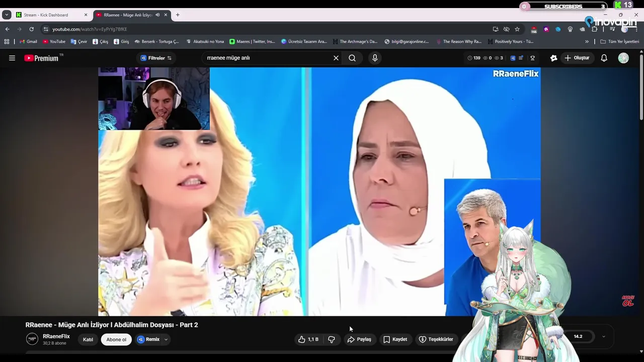This screenshot has width=644, height=362.
Task: Open the lightbulb extension icon
Action: click(570, 29)
